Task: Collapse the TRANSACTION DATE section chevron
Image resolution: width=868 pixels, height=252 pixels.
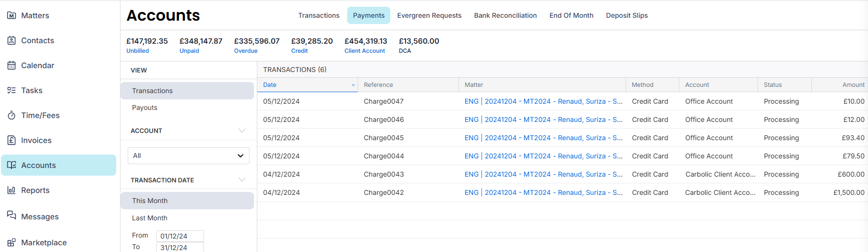Action: pos(242,180)
